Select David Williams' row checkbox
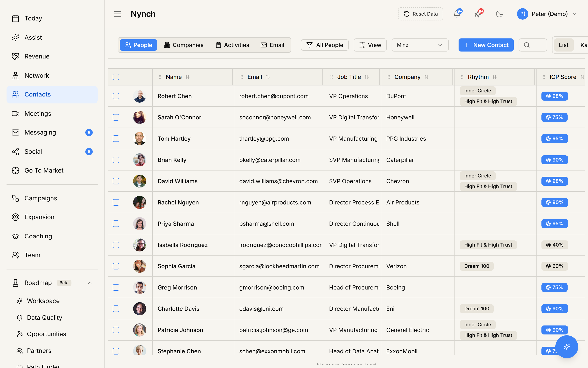This screenshot has width=588, height=368. pyautogui.click(x=116, y=181)
